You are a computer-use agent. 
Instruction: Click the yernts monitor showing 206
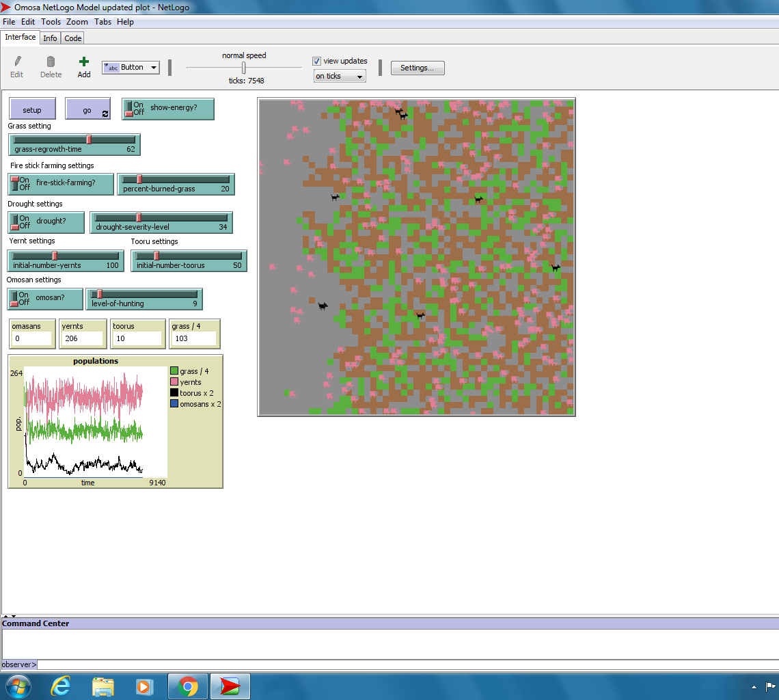(x=83, y=334)
